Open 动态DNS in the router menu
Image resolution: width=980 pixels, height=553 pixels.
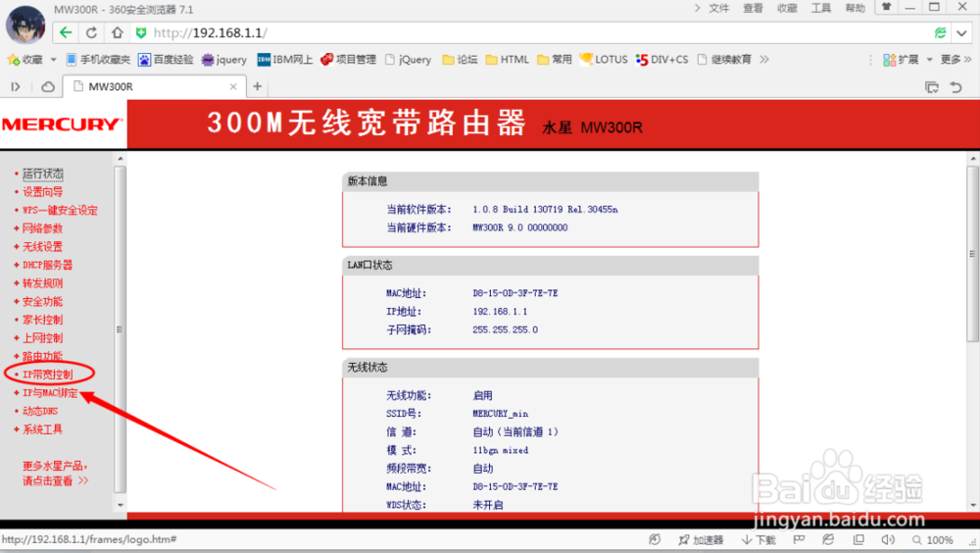[40, 411]
